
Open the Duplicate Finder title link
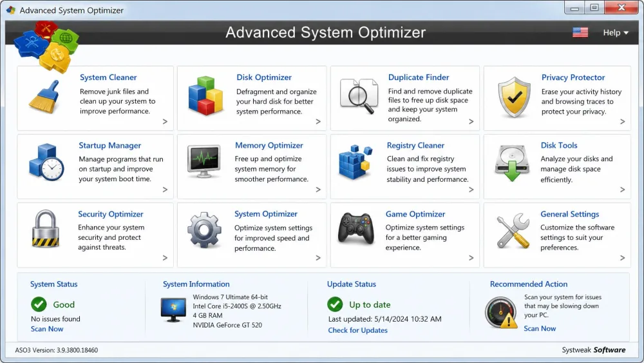pos(419,77)
